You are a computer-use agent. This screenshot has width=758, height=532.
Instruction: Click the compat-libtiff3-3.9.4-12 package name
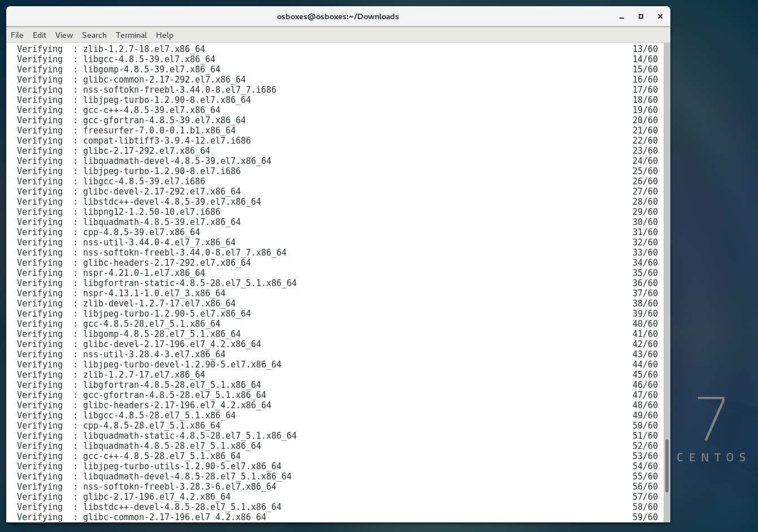click(167, 141)
